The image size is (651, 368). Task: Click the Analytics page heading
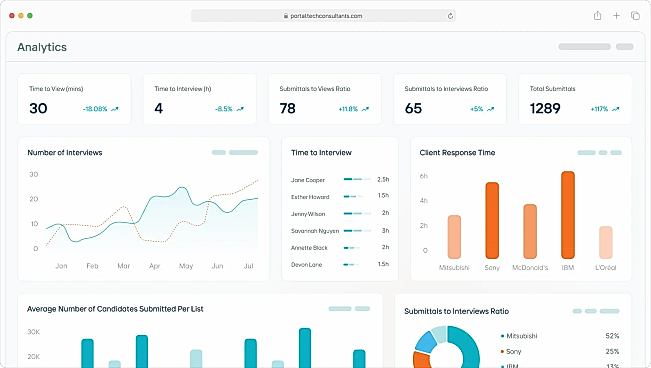point(42,47)
